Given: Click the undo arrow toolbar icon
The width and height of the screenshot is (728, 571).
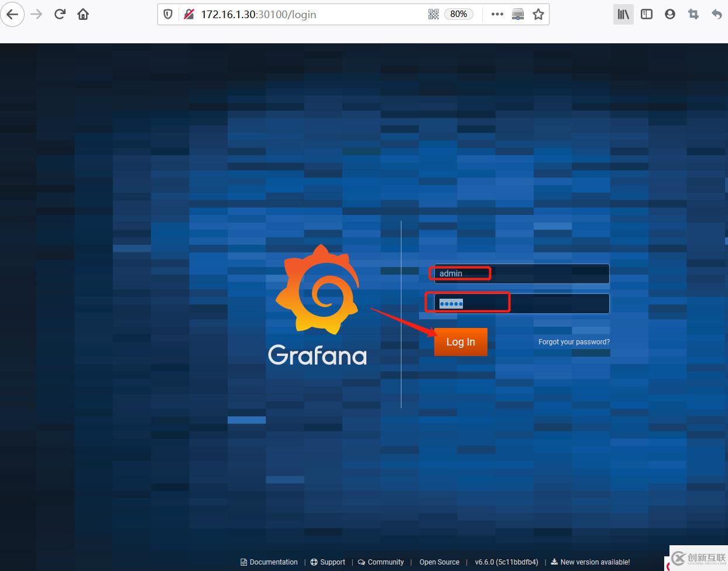Looking at the screenshot, I should pos(717,14).
